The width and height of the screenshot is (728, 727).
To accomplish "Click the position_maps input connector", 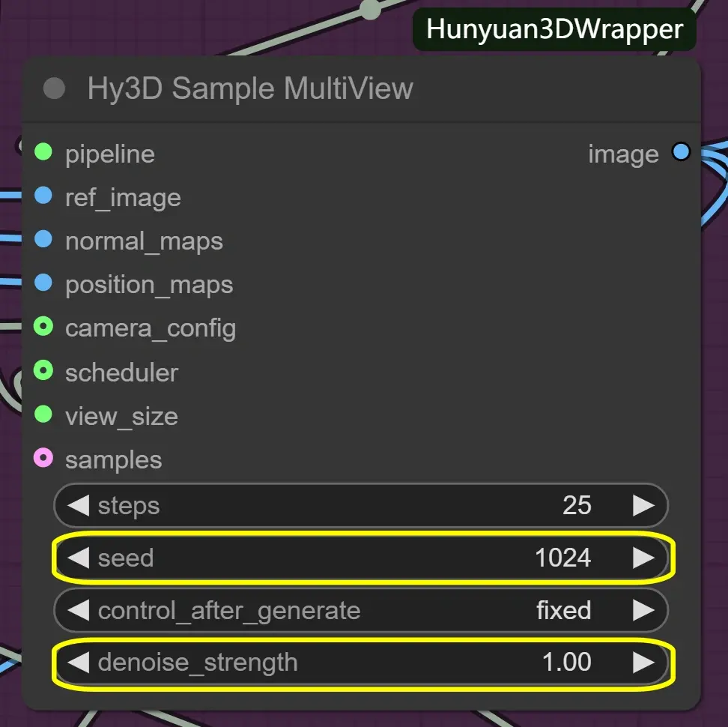I will (x=43, y=283).
